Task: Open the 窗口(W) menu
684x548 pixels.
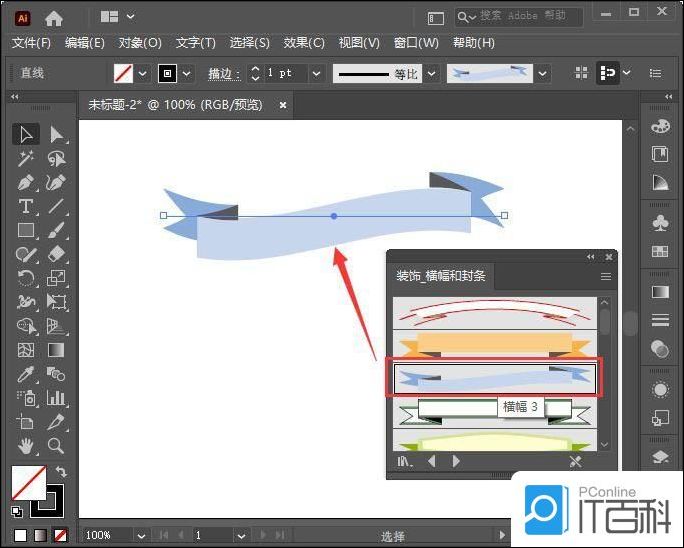Action: point(416,43)
